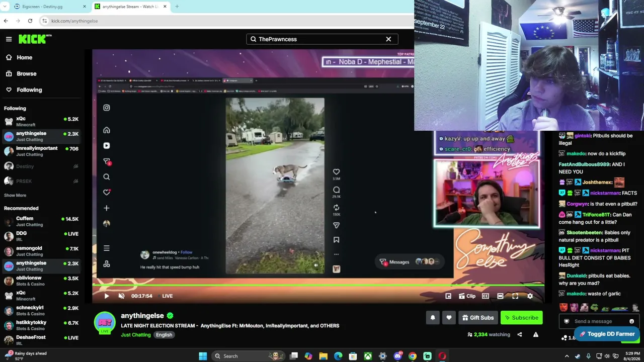The width and height of the screenshot is (644, 362).
Task: Open File Explorer from the taskbar
Action: pyautogui.click(x=323, y=356)
